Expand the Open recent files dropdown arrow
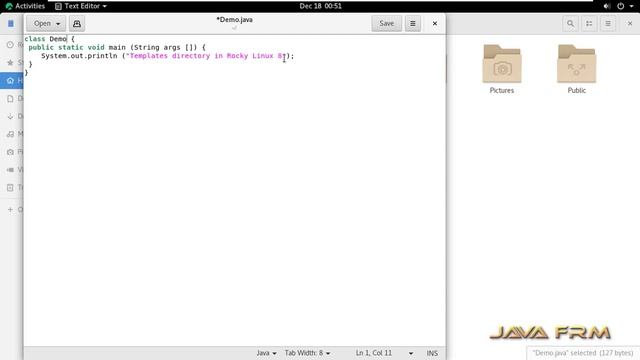 (58, 24)
